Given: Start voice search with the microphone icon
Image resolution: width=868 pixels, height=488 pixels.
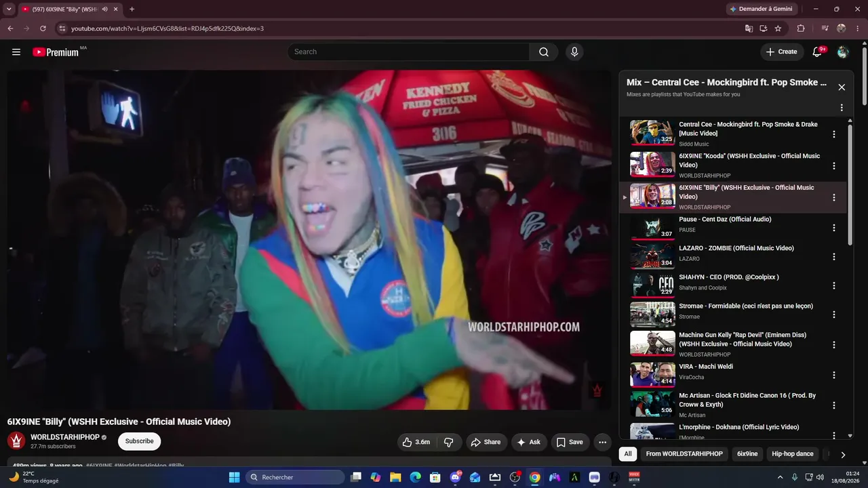Looking at the screenshot, I should tap(574, 52).
